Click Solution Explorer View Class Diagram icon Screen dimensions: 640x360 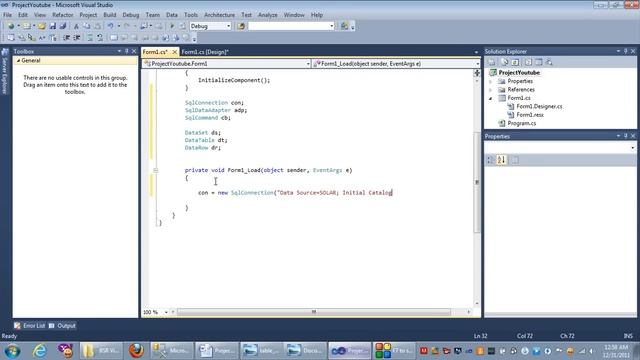pyautogui.click(x=549, y=62)
